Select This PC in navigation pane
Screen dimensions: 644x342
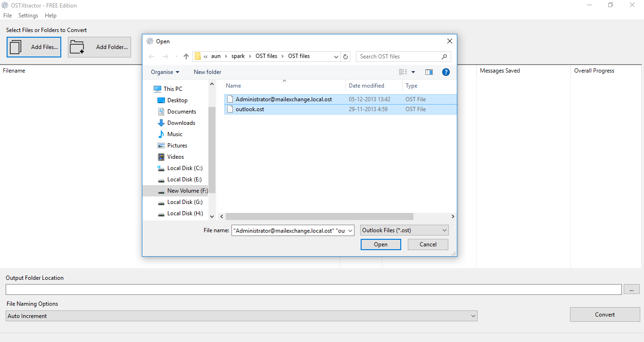[x=173, y=89]
